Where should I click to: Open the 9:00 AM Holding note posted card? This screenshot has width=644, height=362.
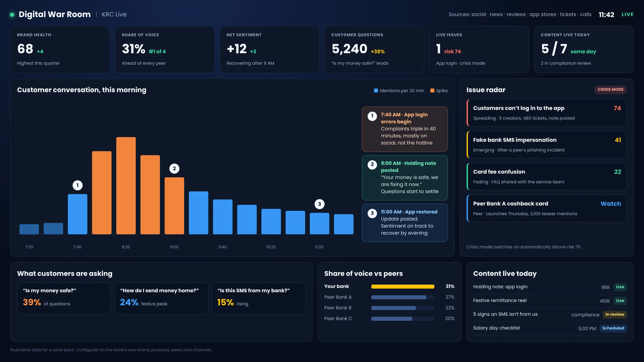coord(405,178)
